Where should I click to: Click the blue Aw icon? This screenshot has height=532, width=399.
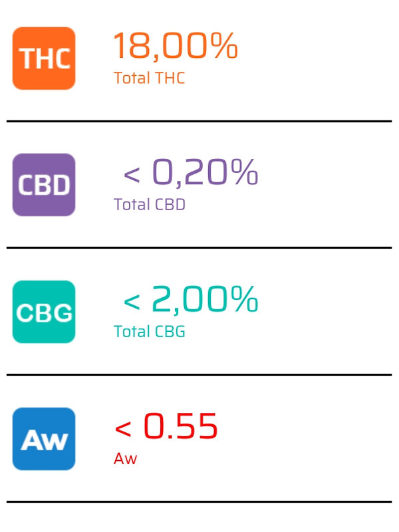coord(44,439)
